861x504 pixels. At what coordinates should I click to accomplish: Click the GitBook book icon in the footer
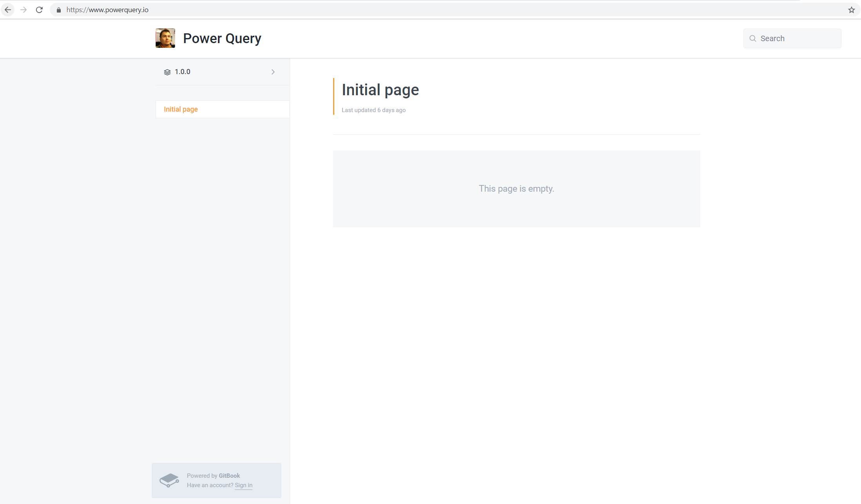[x=169, y=480]
